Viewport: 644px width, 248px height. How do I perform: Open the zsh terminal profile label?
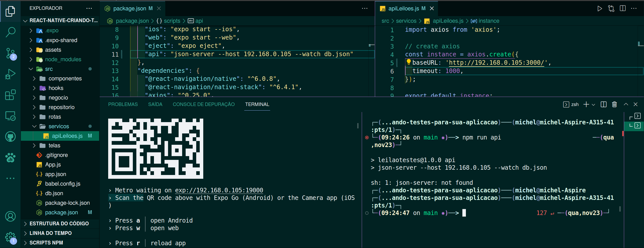(x=571, y=104)
